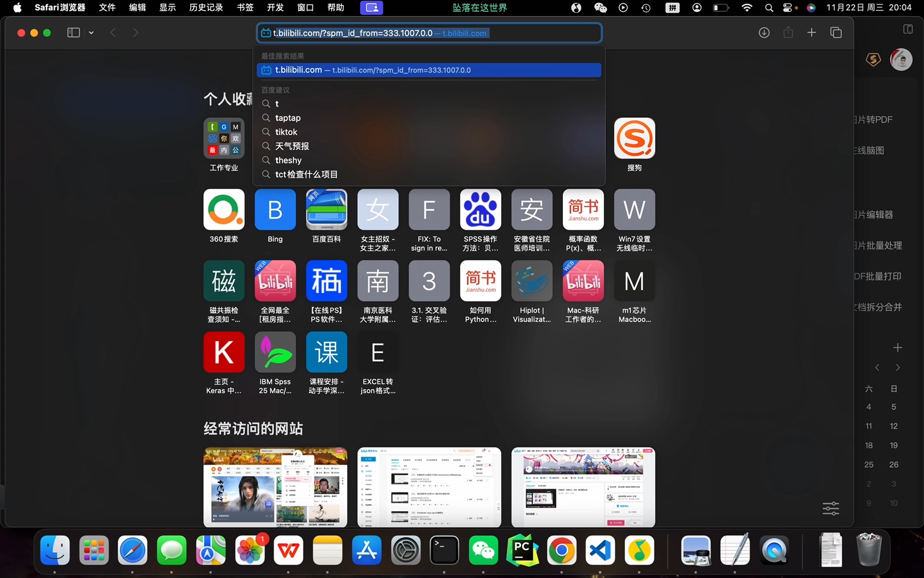Open the 南京医科大学附属 favorite
This screenshot has height=578, width=924.
coord(378,281)
